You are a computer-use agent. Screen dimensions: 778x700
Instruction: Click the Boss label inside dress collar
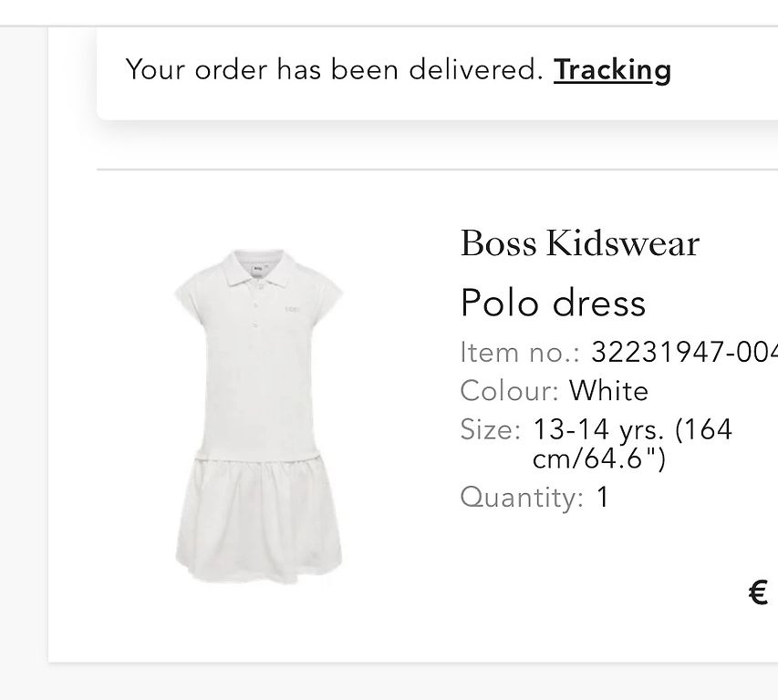pos(257,269)
